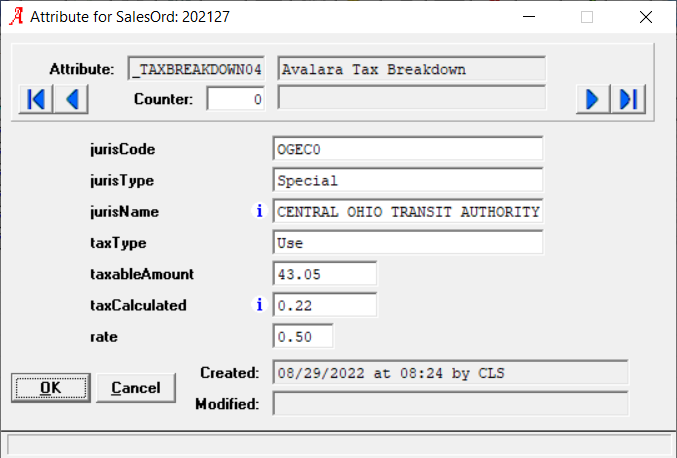The width and height of the screenshot is (677, 458).
Task: Confirm with the OK button
Action: (51, 388)
